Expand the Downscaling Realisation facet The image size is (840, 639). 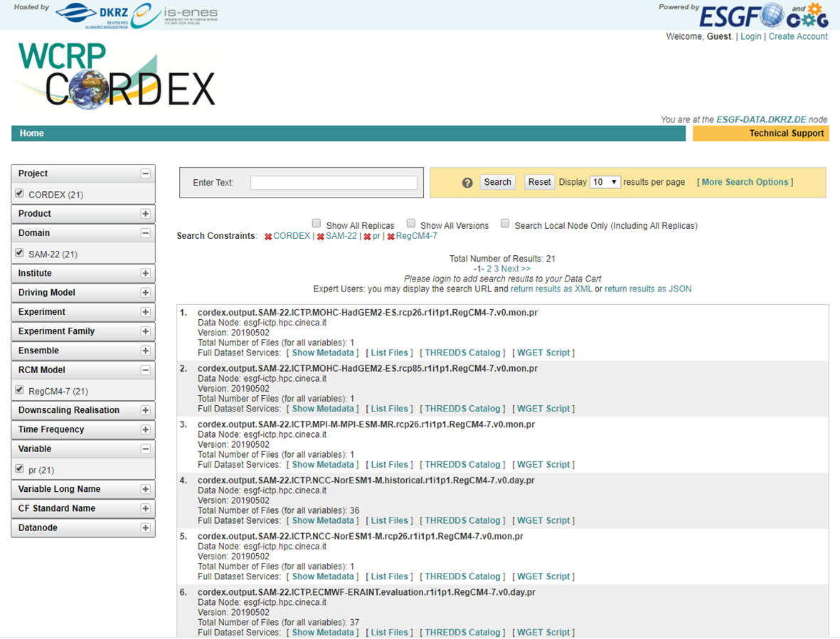point(145,410)
